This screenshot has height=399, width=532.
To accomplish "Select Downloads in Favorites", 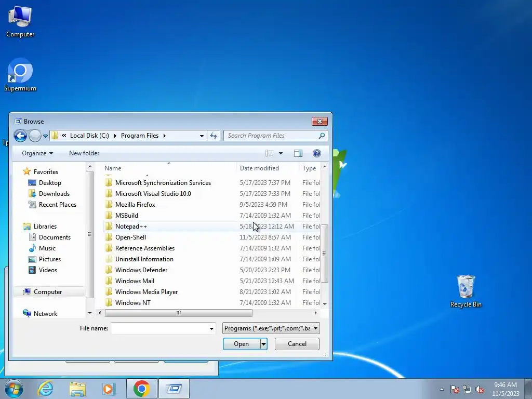I will (x=54, y=193).
